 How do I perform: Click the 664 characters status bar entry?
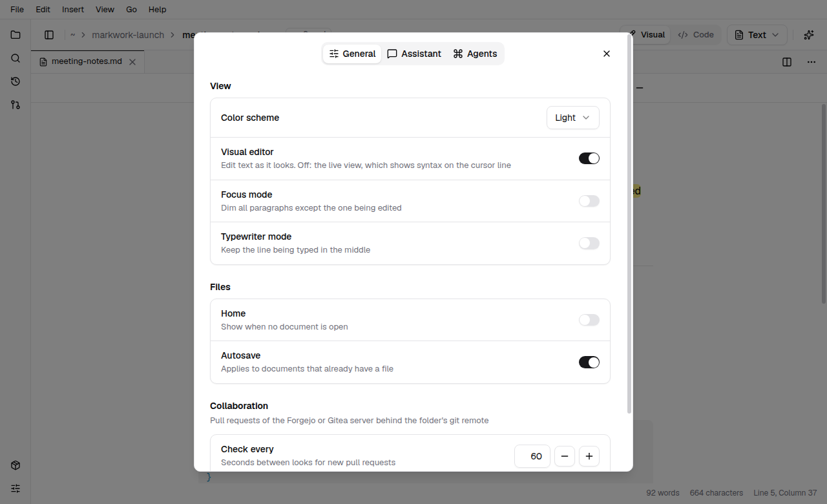717,493
